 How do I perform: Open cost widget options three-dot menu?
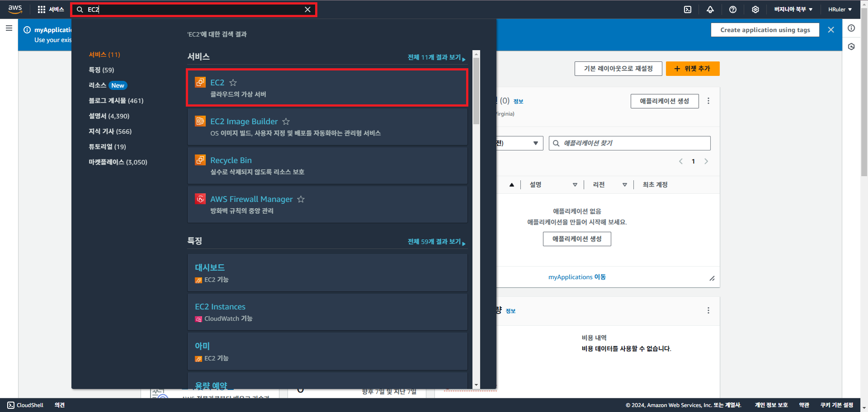tap(708, 311)
